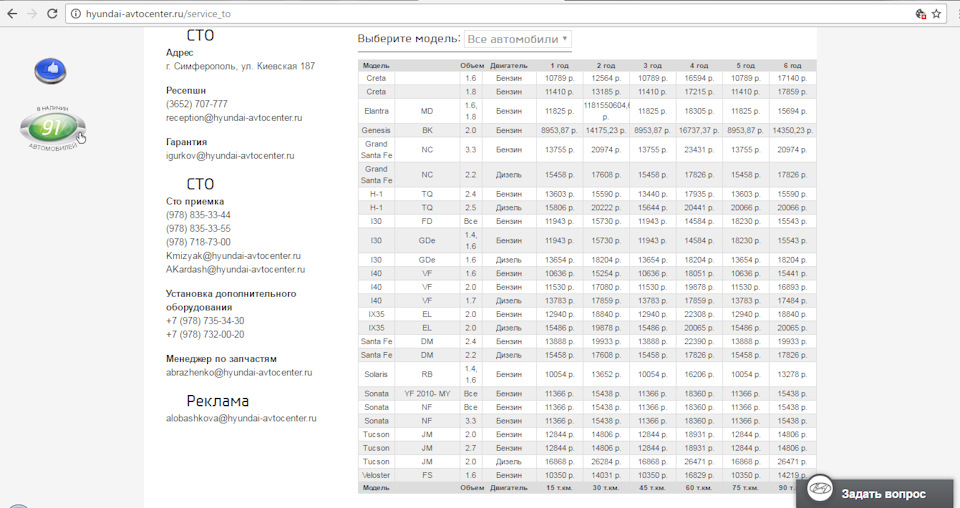Open the 'Все автомобили' model dropdown

click(x=518, y=39)
